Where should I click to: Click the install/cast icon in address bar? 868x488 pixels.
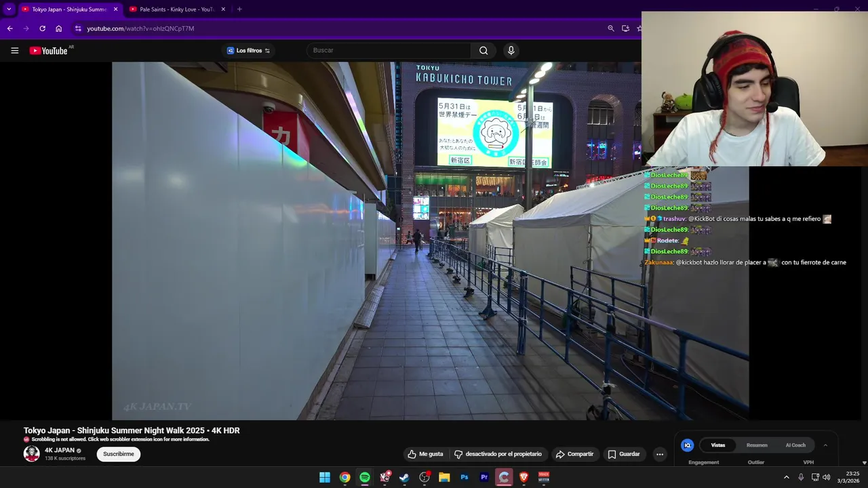pos(625,28)
